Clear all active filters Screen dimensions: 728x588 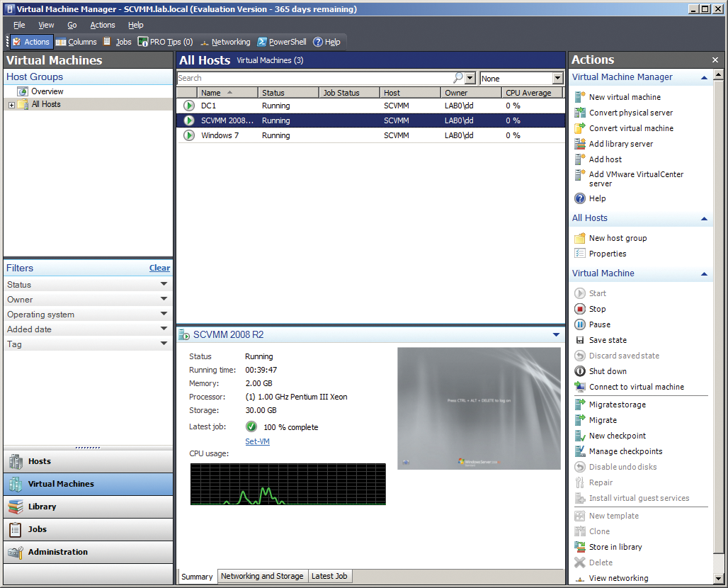(x=159, y=268)
